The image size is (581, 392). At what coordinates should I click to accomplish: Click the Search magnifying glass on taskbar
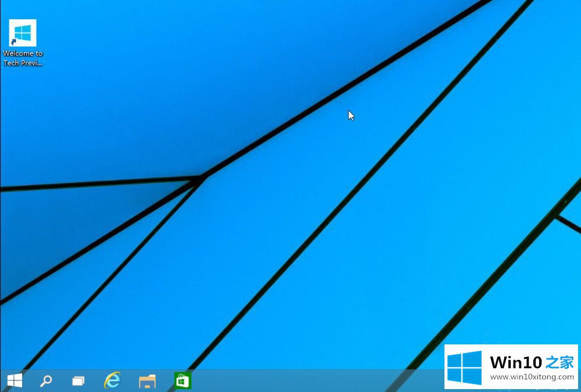(x=46, y=381)
